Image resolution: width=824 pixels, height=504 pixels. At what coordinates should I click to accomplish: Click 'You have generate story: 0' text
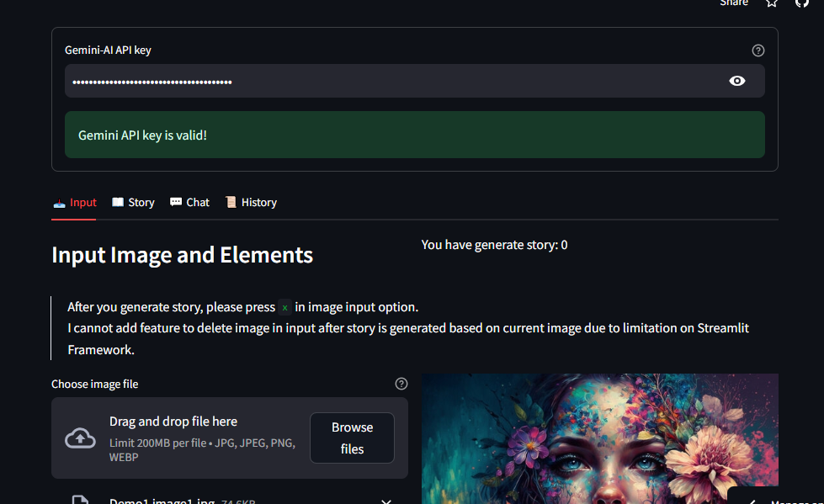(x=494, y=245)
